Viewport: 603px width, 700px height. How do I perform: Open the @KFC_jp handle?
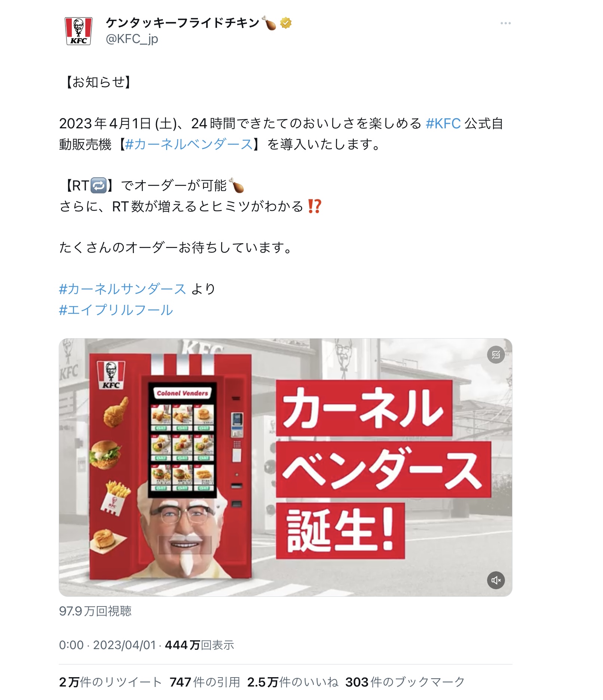click(132, 39)
